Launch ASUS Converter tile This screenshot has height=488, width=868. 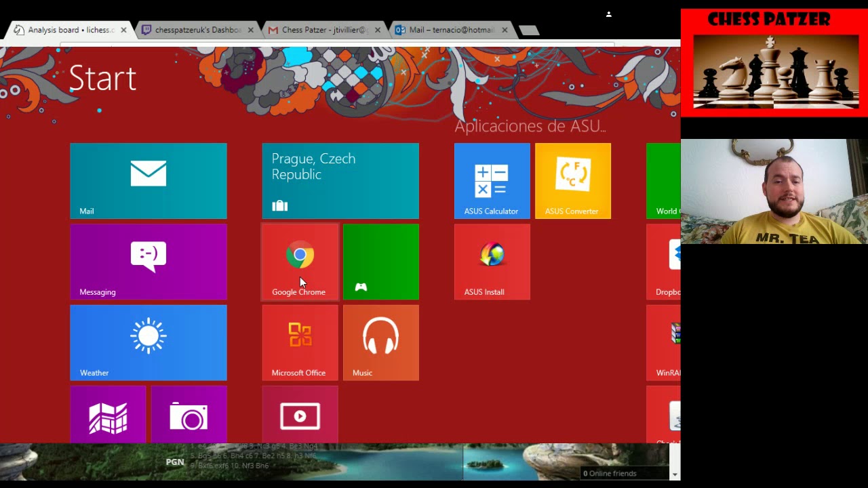pyautogui.click(x=573, y=181)
